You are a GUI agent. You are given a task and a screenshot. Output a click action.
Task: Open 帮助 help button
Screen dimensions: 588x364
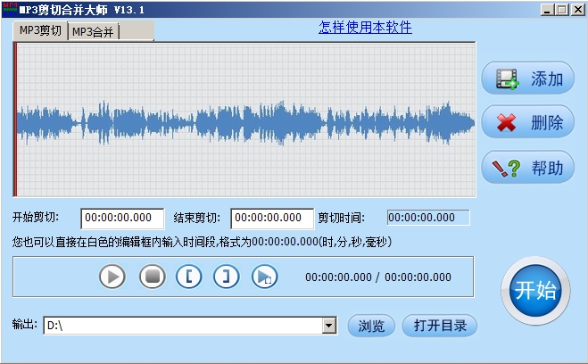tap(527, 167)
